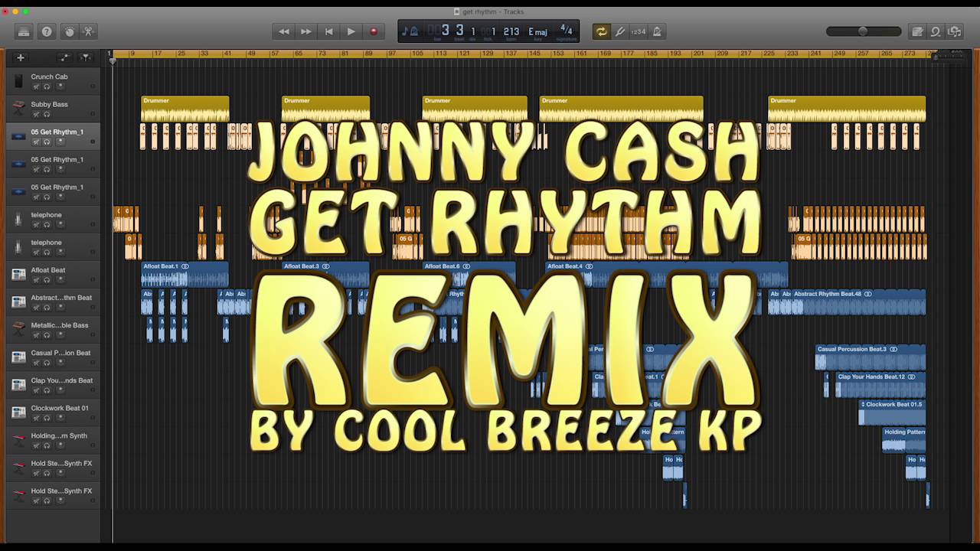Open the Media Browser
This screenshot has height=551, width=980.
tap(954, 31)
